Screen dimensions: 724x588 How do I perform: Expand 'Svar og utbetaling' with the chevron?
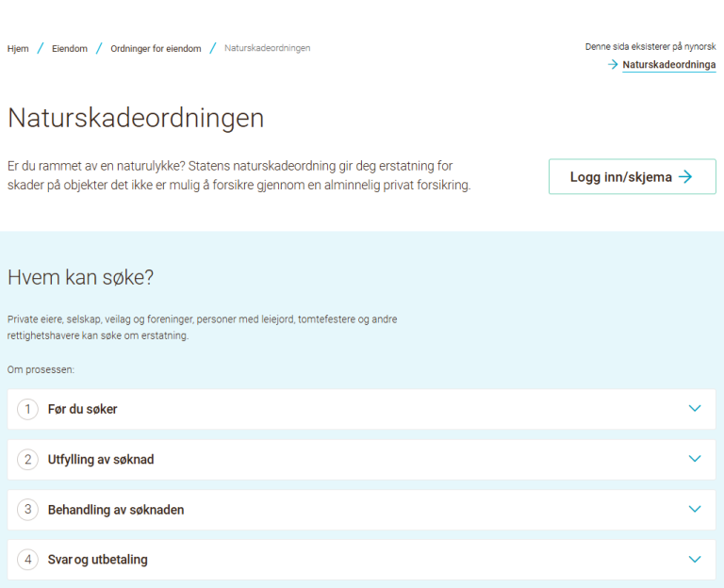(695, 559)
